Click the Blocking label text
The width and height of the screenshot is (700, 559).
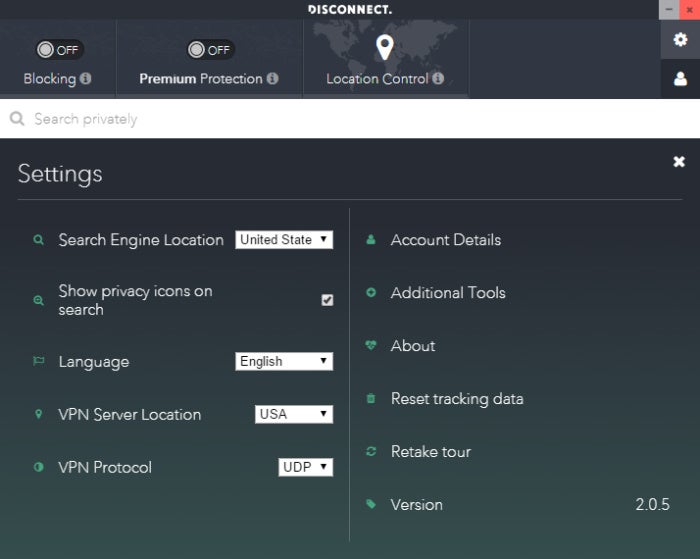click(50, 79)
